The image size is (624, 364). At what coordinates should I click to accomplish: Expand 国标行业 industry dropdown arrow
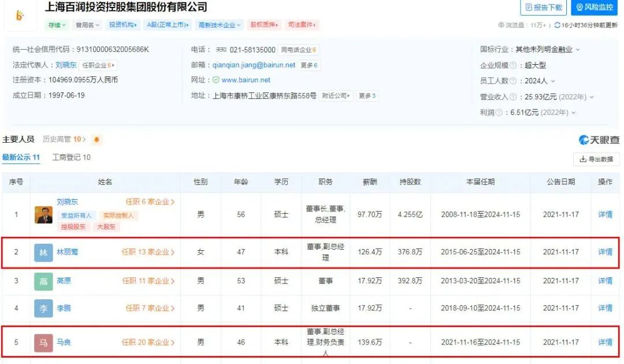[577, 50]
